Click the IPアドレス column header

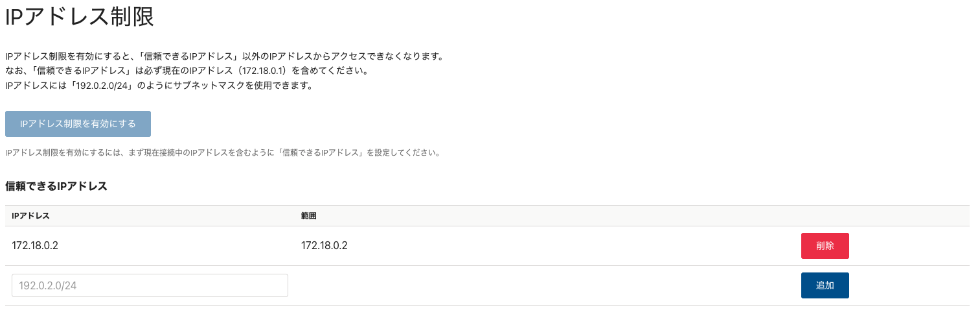(x=30, y=215)
